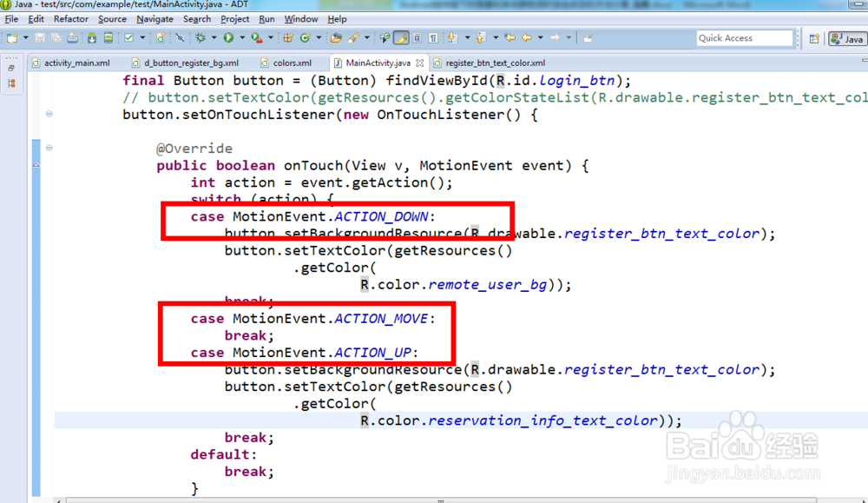Click the New Android XML file icon
This screenshot has height=503, width=868.
click(161, 37)
